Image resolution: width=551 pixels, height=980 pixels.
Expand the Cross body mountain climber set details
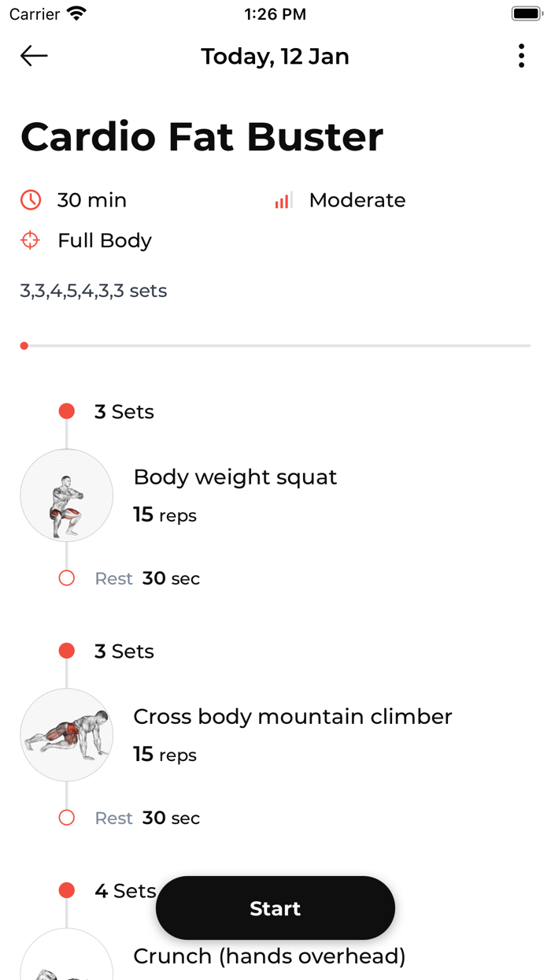pos(124,651)
